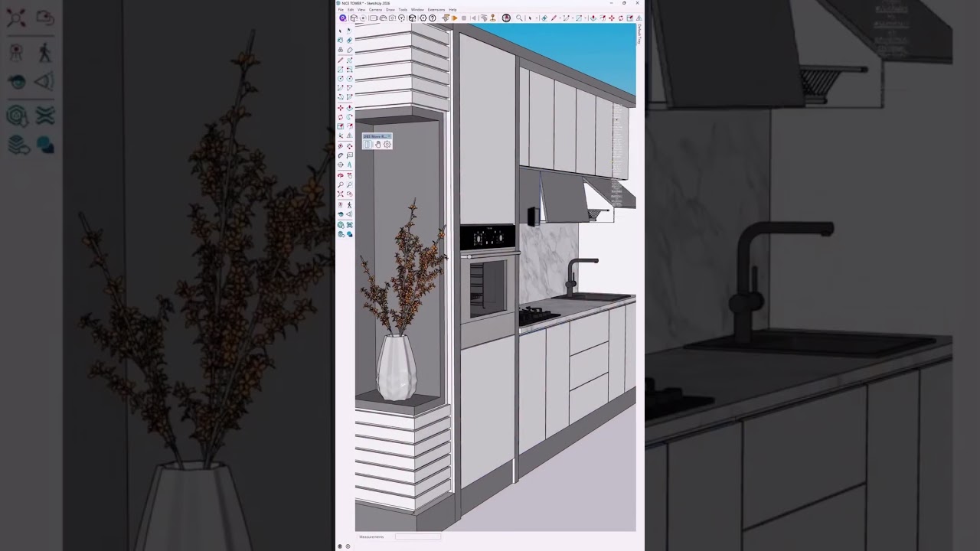Viewport: 980px width, 551px height.
Task: Pick the Scale tool in left toolbar
Action: [x=340, y=126]
